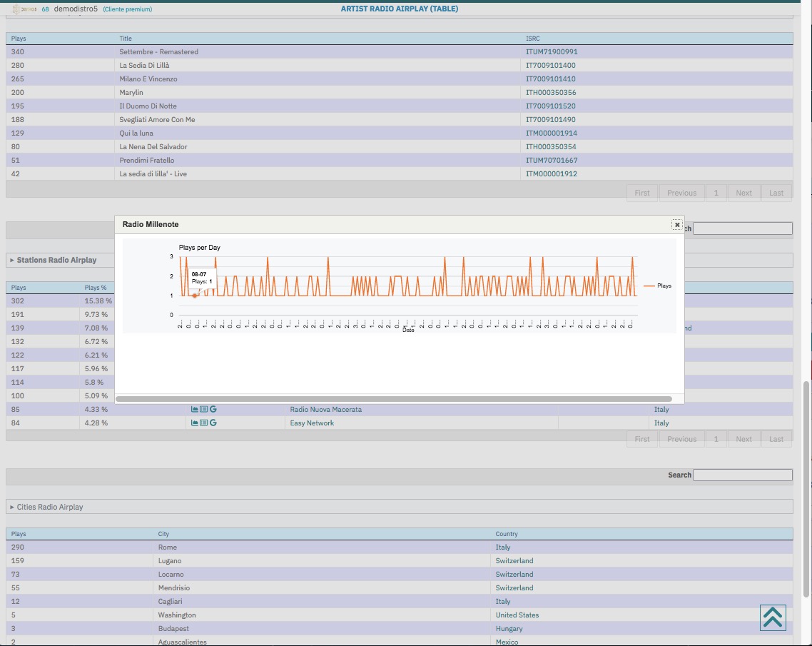Open table icon in Radio Nuova Macerata row
Viewport: 812px width, 646px height.
click(x=203, y=409)
